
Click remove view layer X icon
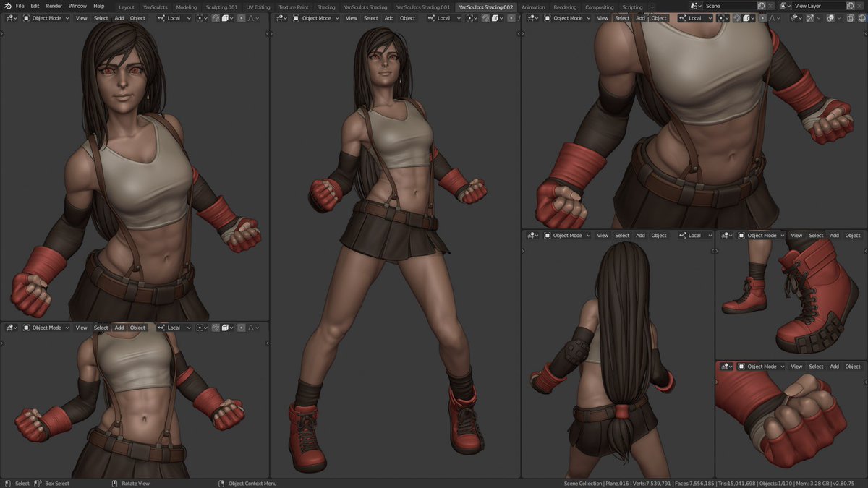coord(859,6)
